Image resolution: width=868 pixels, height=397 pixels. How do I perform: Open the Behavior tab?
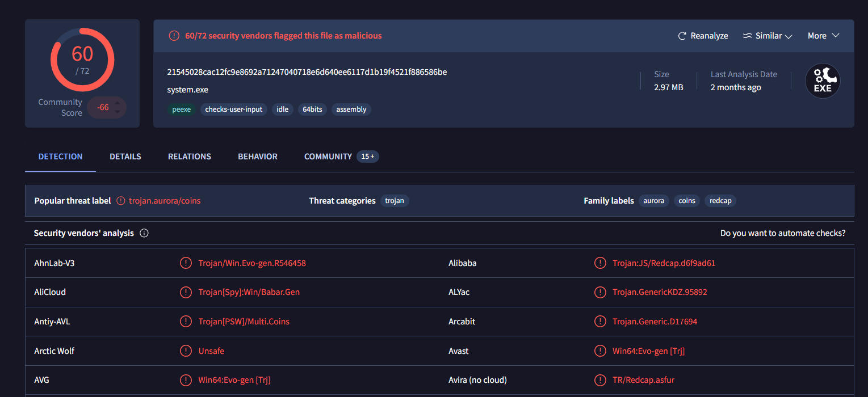[x=258, y=157]
